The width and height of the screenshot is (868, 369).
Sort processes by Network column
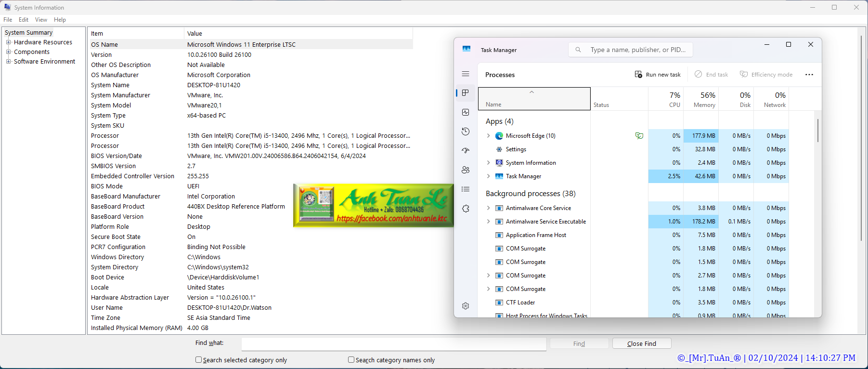771,99
